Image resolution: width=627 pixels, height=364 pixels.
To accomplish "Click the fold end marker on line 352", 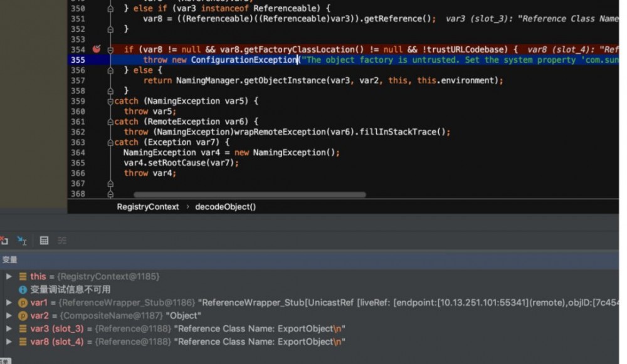I will tap(110, 29).
